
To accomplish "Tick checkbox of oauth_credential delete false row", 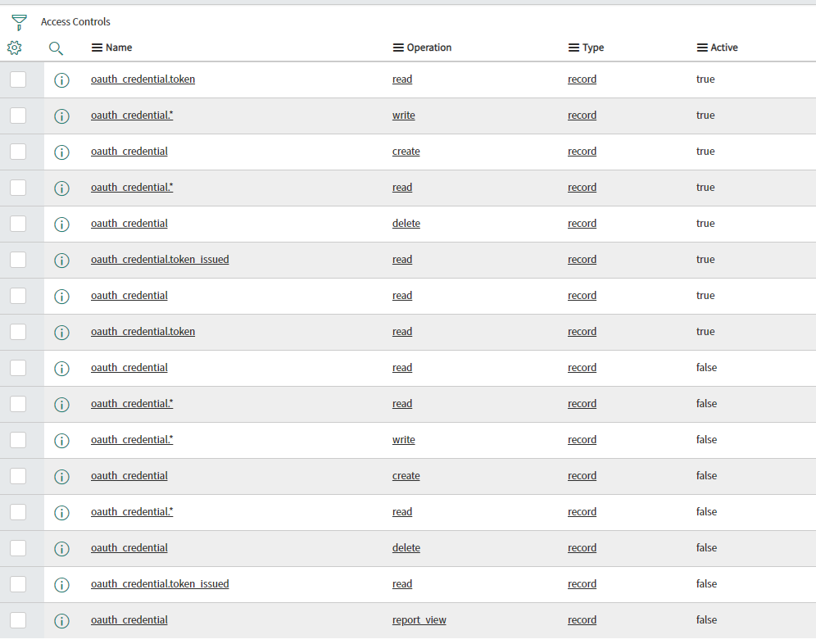I will point(18,548).
